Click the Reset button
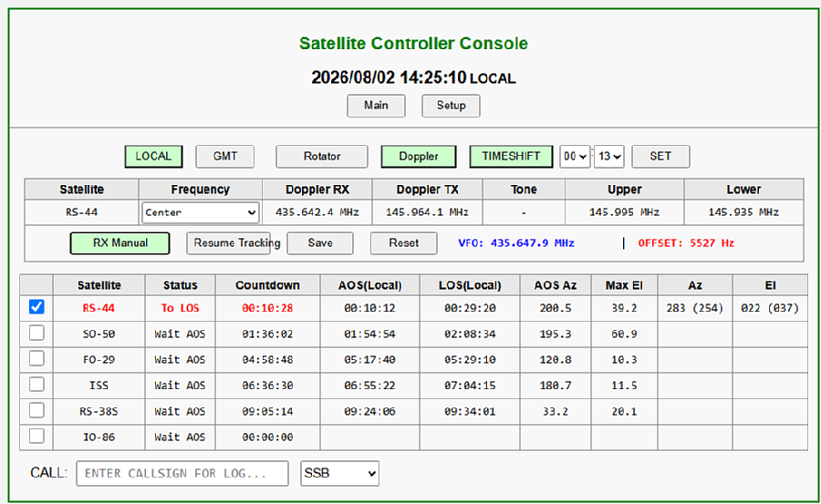Screen dimensions: 821x504 tap(404, 243)
